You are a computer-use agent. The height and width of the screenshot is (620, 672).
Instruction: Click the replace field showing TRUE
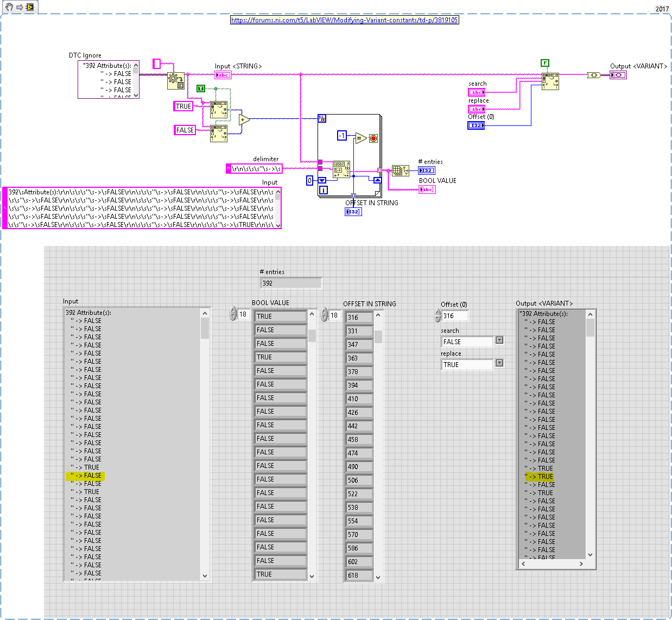467,365
